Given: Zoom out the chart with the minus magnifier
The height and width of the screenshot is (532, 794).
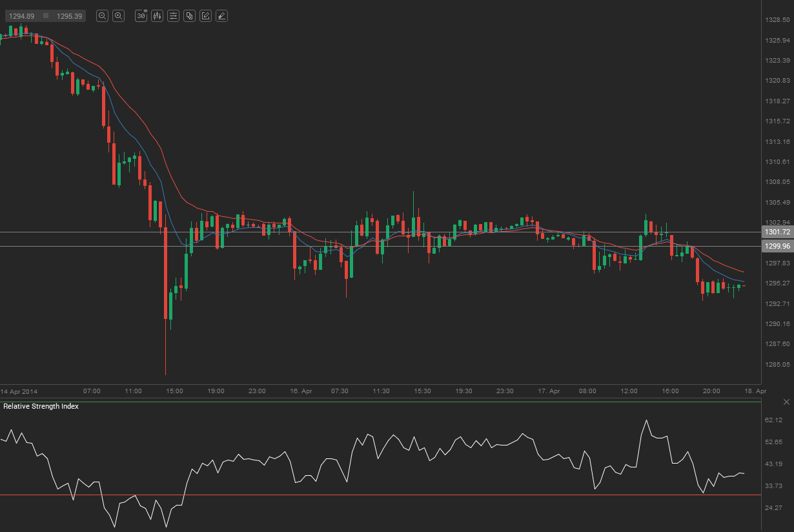Looking at the screenshot, I should 102,16.
